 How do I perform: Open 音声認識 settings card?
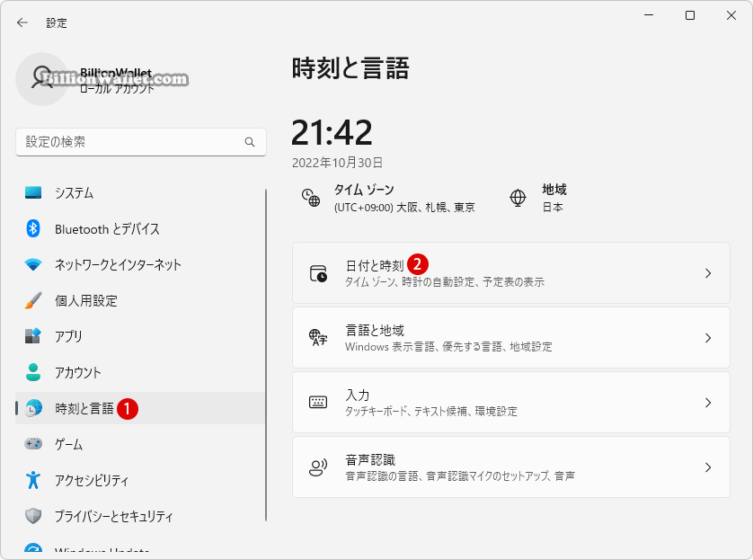(511, 467)
